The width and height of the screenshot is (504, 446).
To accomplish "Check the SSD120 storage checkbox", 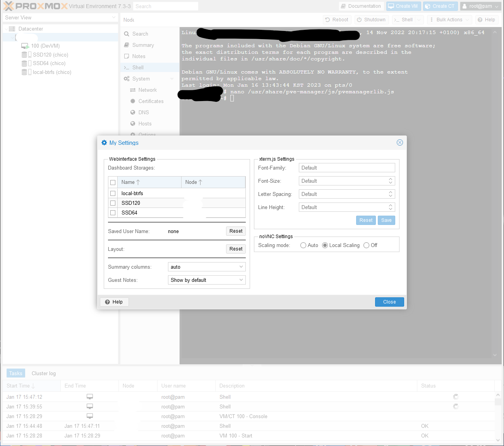I will point(113,203).
